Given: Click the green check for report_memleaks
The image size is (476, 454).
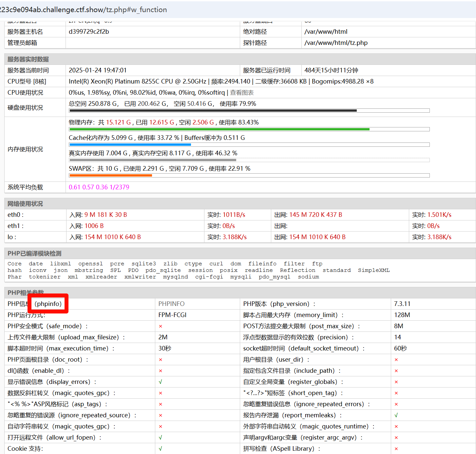Looking at the screenshot, I should (x=396, y=415).
